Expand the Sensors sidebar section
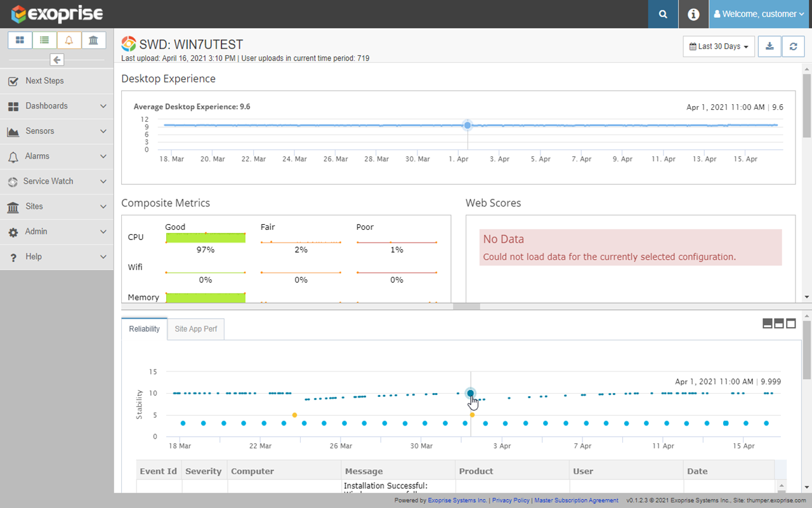Image resolution: width=812 pixels, height=508 pixels. [x=56, y=131]
